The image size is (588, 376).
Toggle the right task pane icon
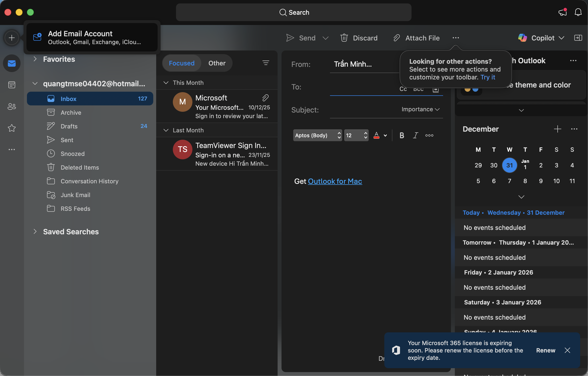[578, 38]
